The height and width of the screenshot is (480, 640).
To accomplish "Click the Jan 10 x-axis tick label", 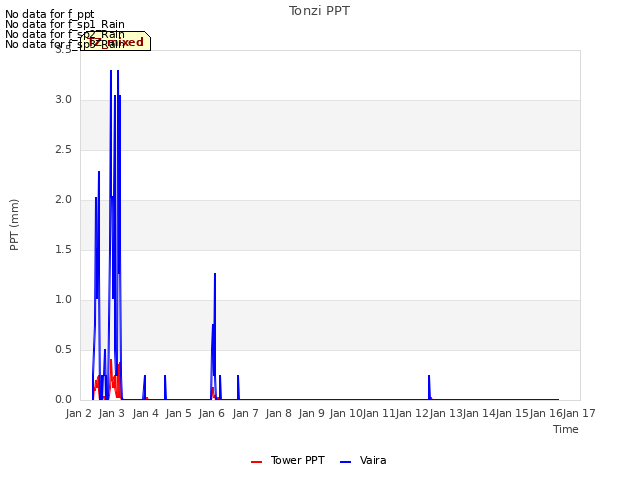I will point(346,413).
